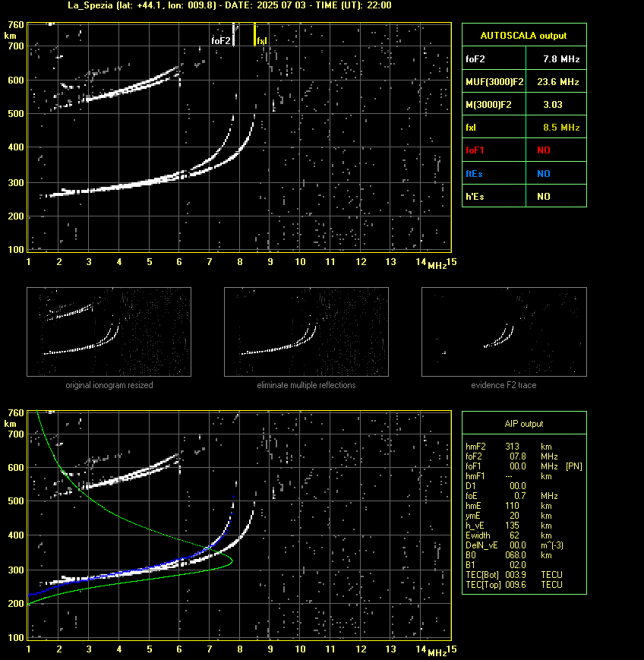Select the fxI value '8.5 MHz'
This screenshot has height=660, width=644.
point(561,127)
